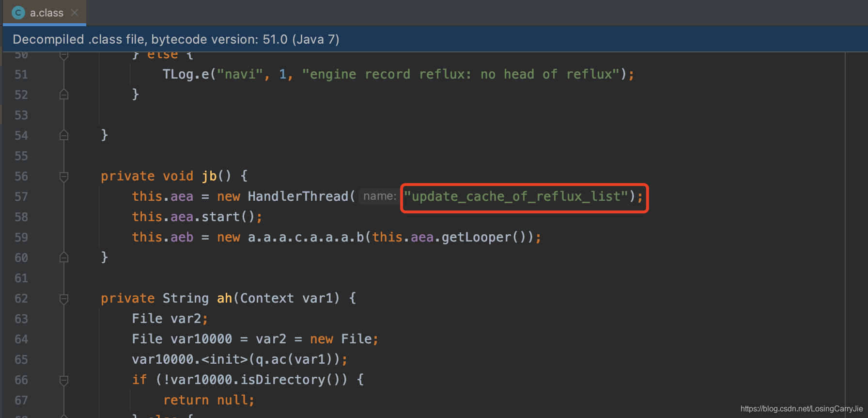Click the private keyword on line 56
Image resolution: width=868 pixels, height=418 pixels.
click(128, 176)
